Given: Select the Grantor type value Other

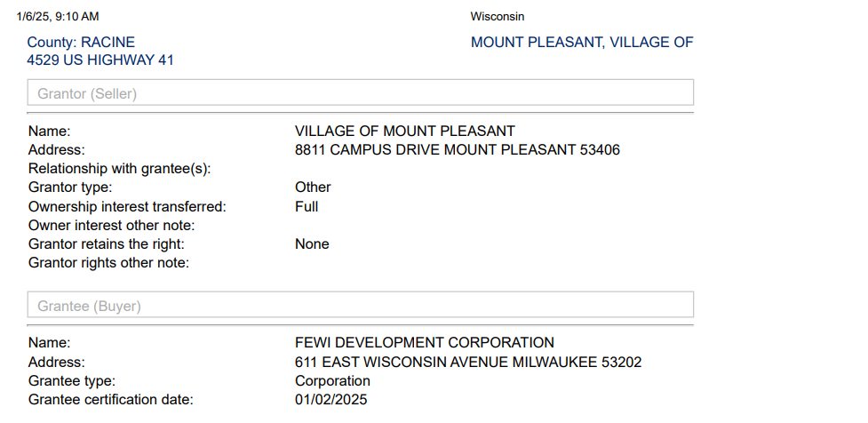Looking at the screenshot, I should [313, 188].
